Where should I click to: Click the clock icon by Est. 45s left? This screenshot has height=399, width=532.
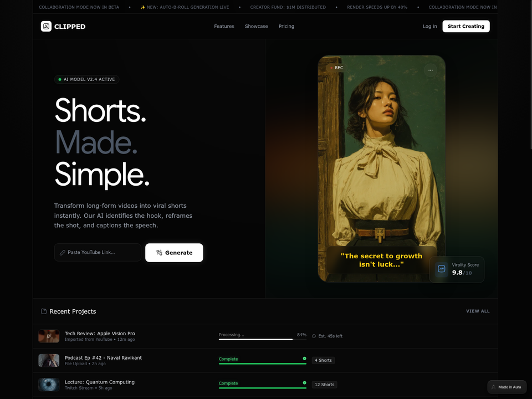[x=314, y=336]
